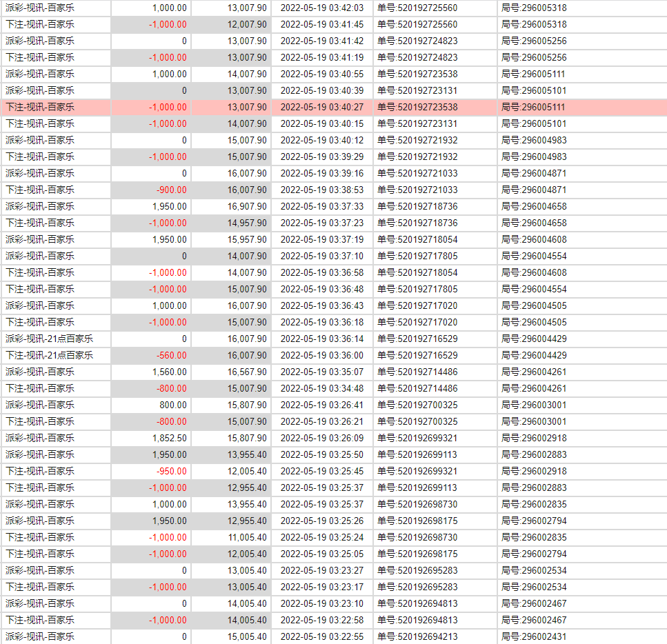Select the timestamp 2022-05-19 03:38:53
Image resolution: width=667 pixels, height=644 pixels.
coord(321,190)
